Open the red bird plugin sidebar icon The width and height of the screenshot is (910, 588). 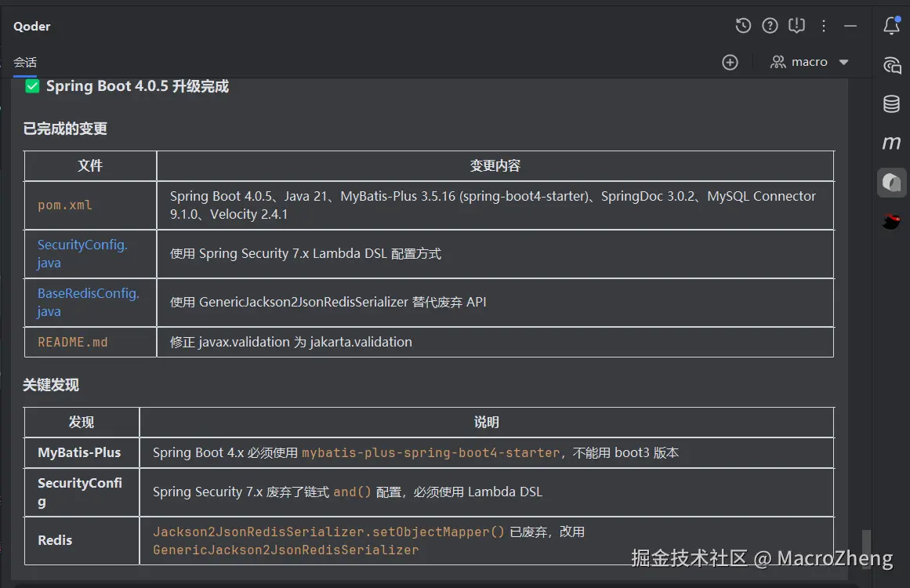click(x=891, y=221)
